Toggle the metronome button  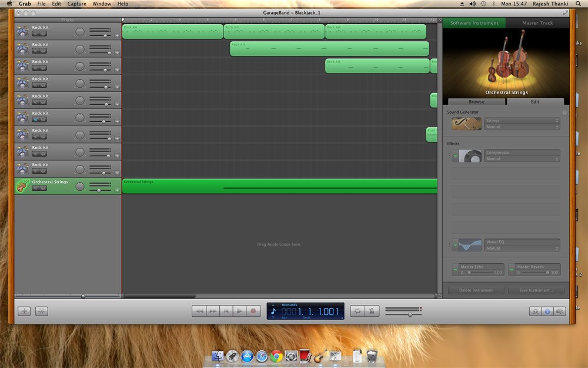[x=372, y=311]
